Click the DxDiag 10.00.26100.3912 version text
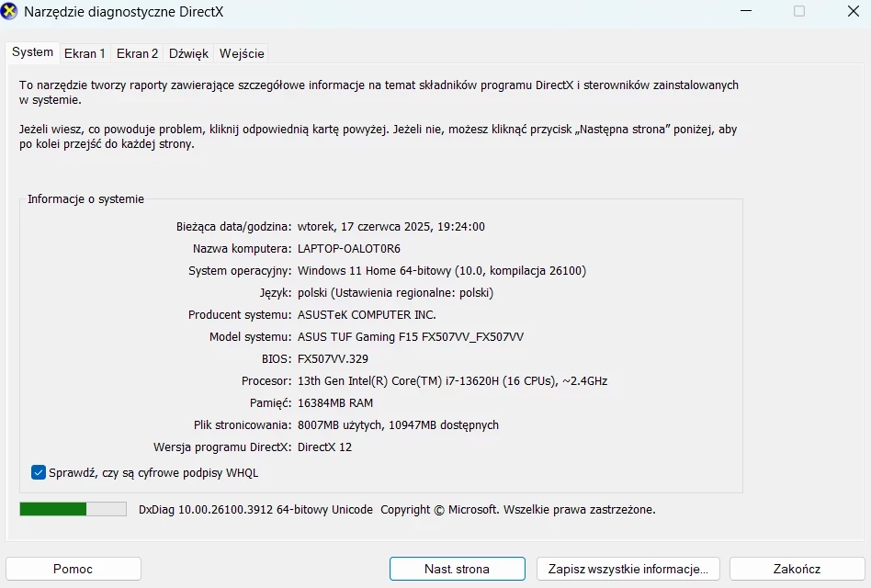 255,509
